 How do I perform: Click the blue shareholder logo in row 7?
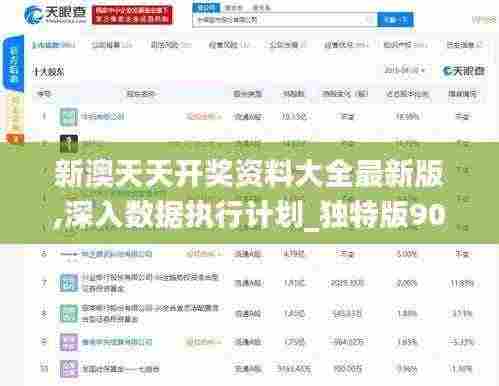coord(69,283)
